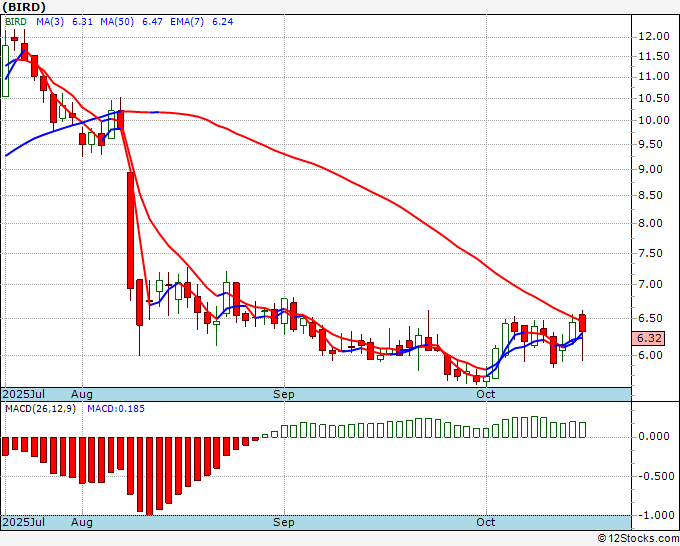Click the latest red candlestick near 6.32
This screenshot has height=546, width=680.
point(582,324)
